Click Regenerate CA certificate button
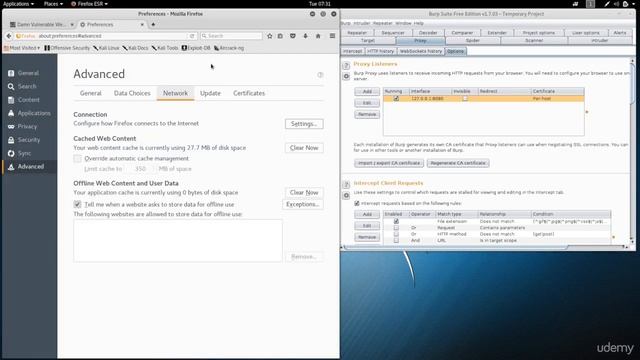This screenshot has height=360, width=640. (458, 163)
